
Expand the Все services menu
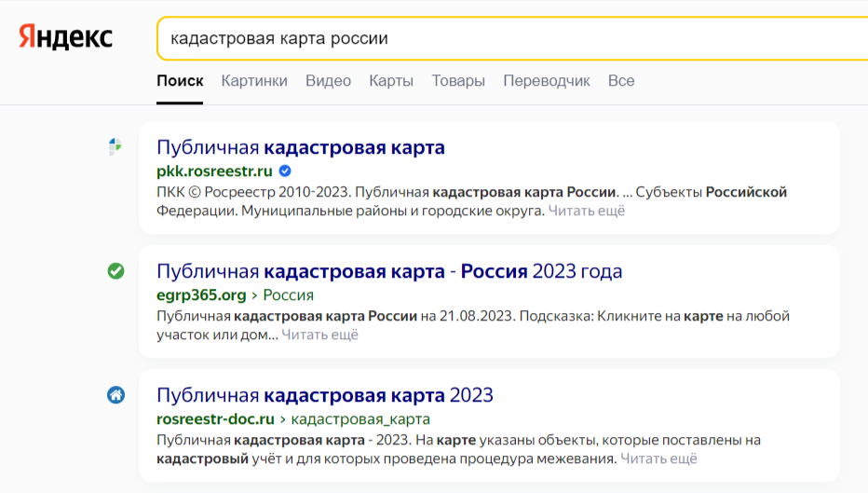tap(621, 81)
